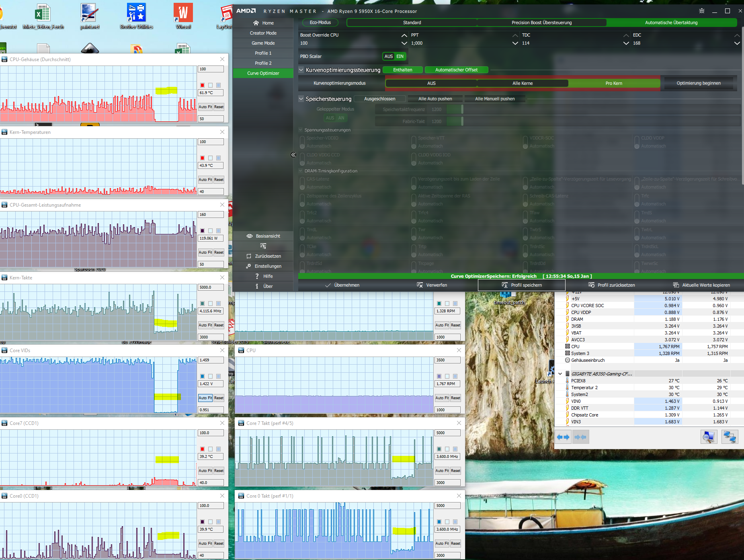
Task: Set Kurvenoptimierungsmodus to Pro Kern
Action: coord(614,83)
